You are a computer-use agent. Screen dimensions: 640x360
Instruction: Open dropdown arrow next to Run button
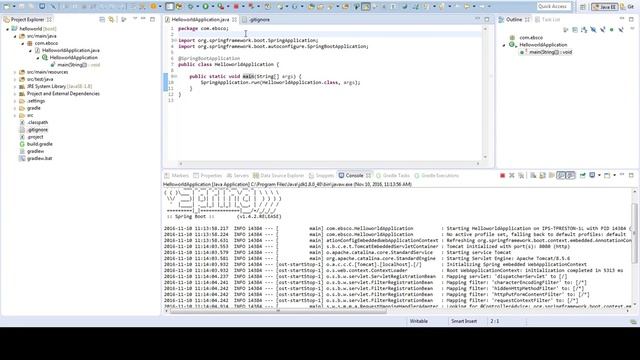[212, 7]
